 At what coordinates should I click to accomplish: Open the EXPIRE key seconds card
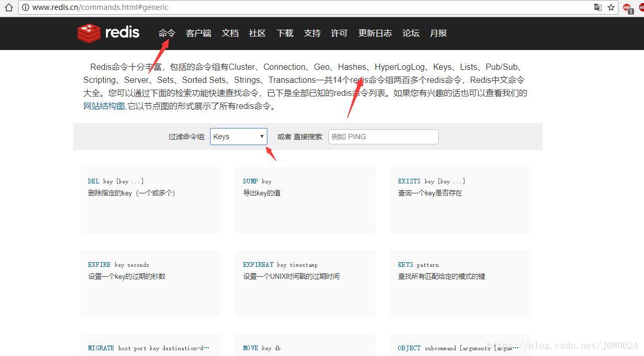[x=150, y=284]
